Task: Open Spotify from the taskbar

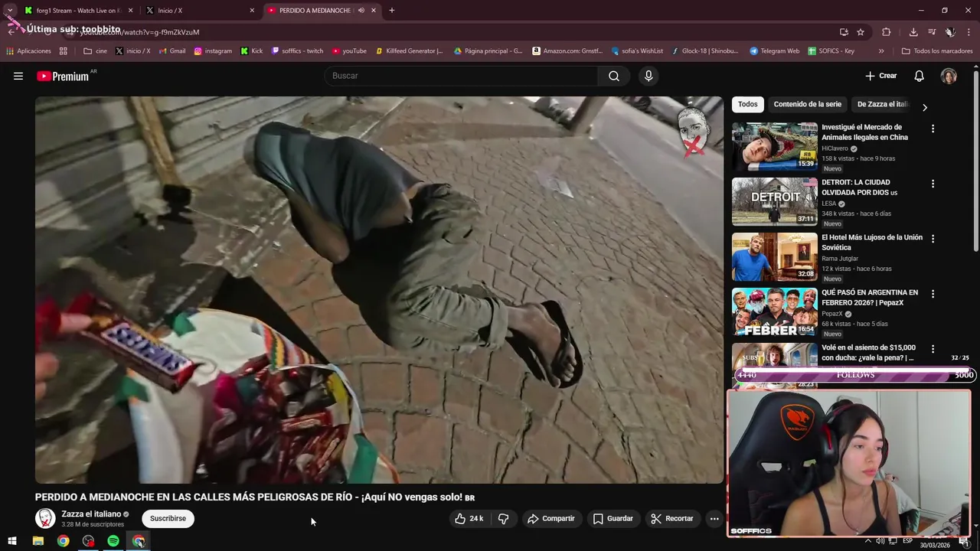Action: [113, 541]
